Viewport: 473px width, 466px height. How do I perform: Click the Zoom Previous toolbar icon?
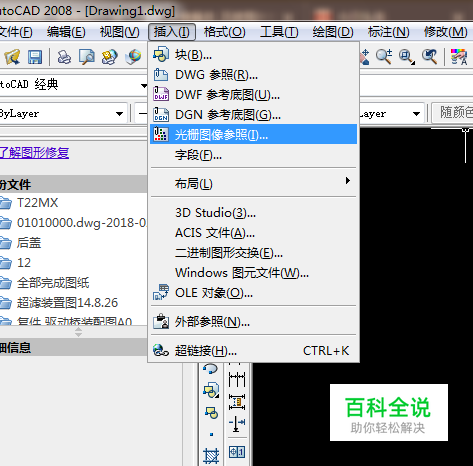(429, 57)
